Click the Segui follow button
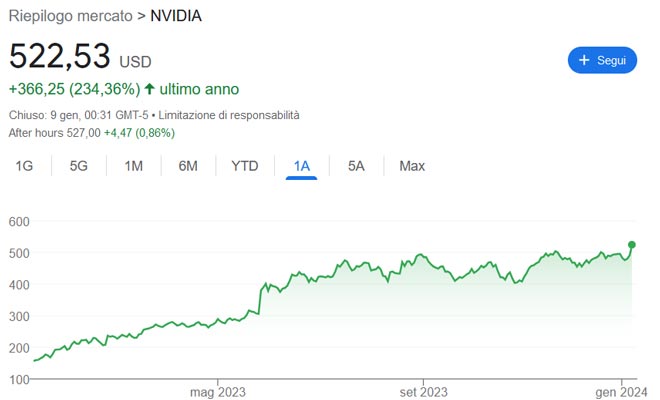The image size is (660, 400). click(602, 60)
